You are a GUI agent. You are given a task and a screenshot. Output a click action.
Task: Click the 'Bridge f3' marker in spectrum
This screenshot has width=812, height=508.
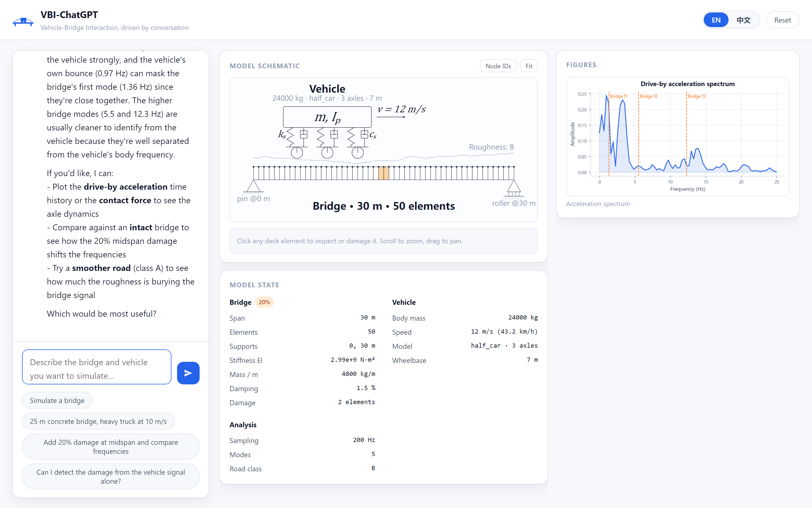click(696, 96)
